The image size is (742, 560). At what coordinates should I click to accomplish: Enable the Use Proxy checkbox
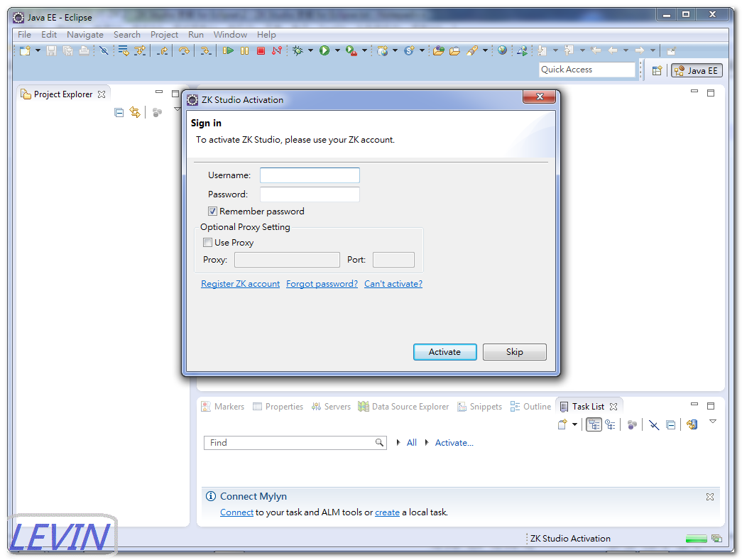point(207,243)
